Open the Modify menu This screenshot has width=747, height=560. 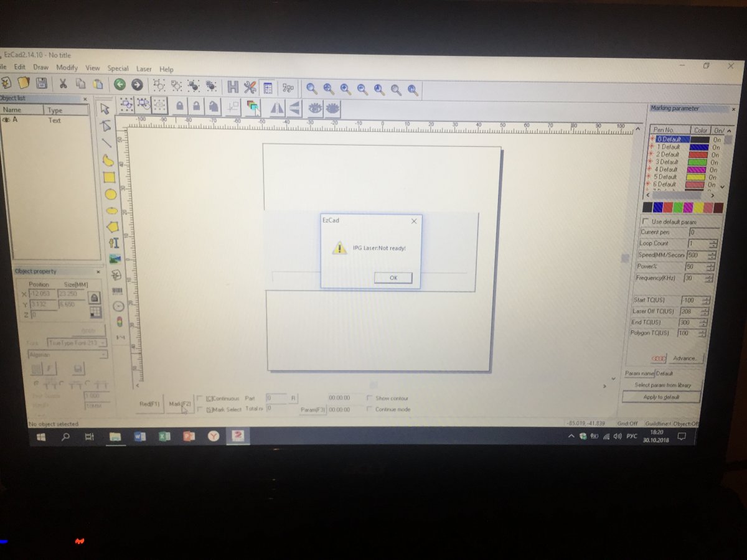click(x=67, y=68)
